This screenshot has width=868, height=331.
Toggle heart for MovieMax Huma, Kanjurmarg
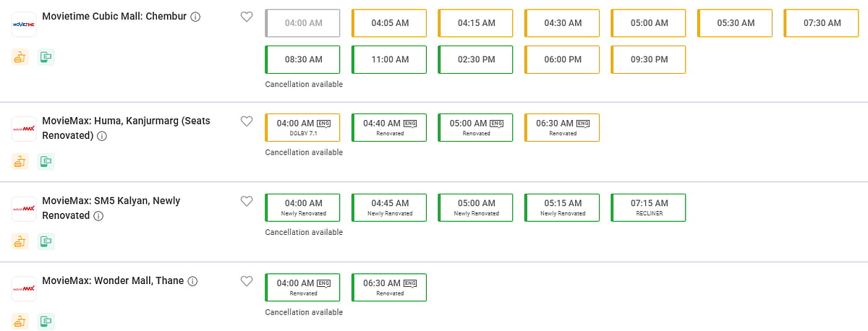(247, 121)
